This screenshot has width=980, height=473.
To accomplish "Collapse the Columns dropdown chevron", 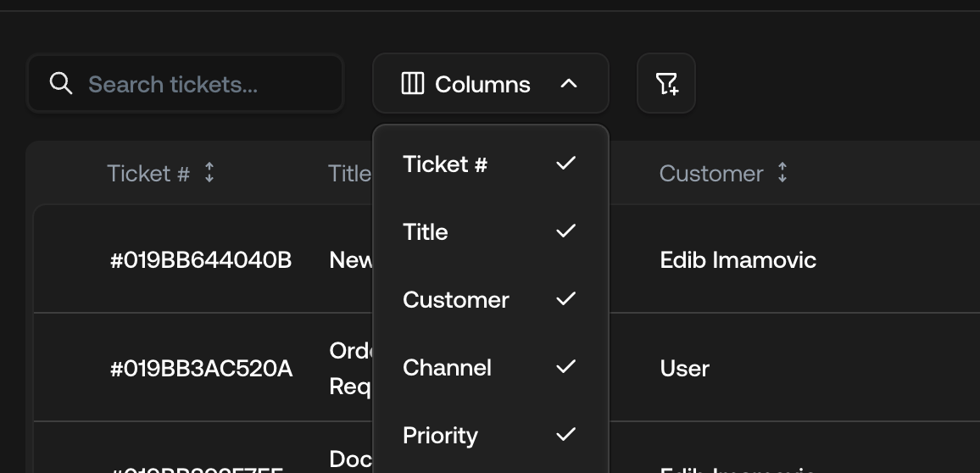I will pos(568,83).
